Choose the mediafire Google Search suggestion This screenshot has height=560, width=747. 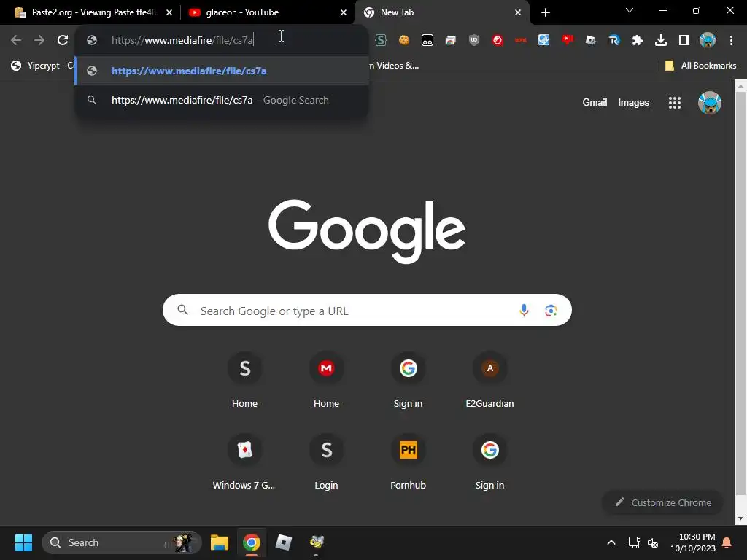222,100
